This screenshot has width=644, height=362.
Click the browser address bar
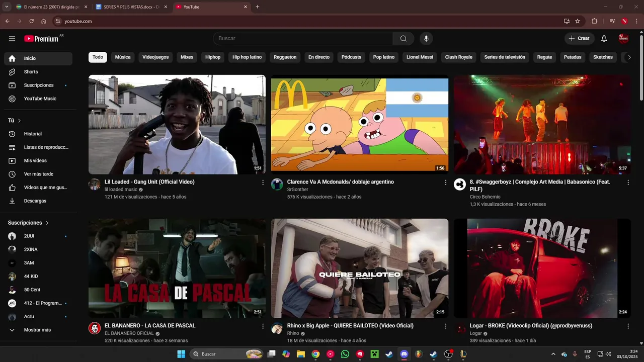point(307,21)
